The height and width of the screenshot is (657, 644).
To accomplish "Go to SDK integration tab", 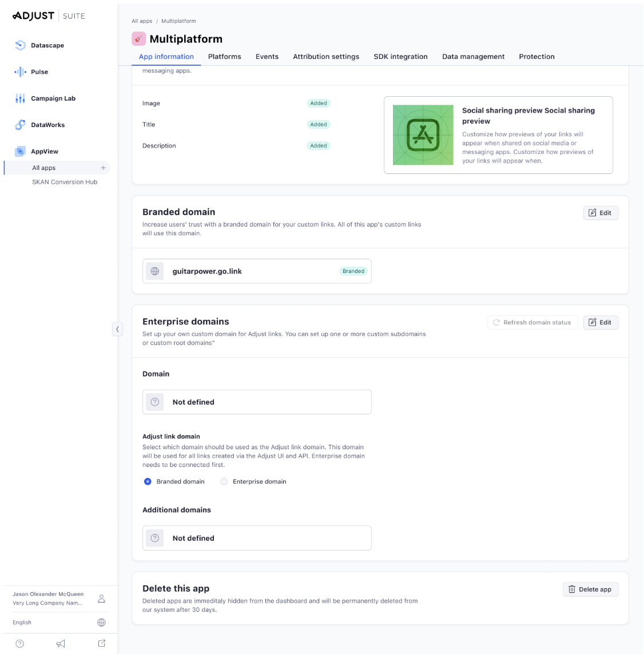I will [x=401, y=57].
